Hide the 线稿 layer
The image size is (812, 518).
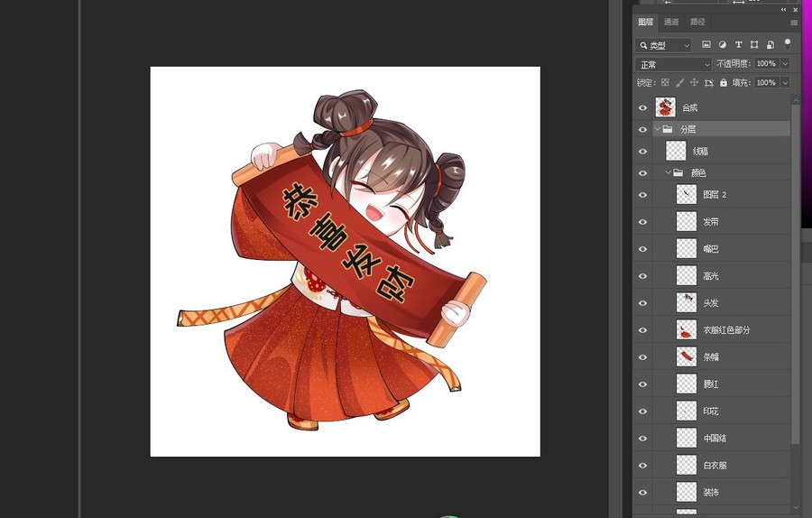pos(642,152)
